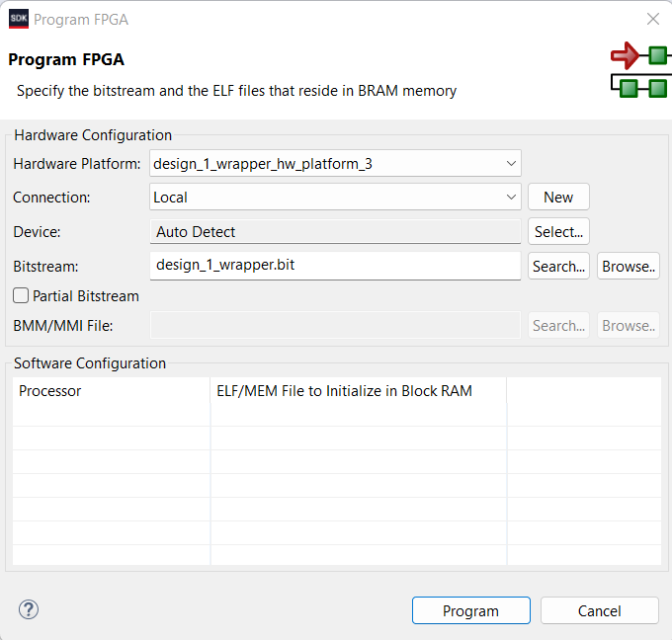
Task: Click the help question mark icon
Action: [29, 609]
